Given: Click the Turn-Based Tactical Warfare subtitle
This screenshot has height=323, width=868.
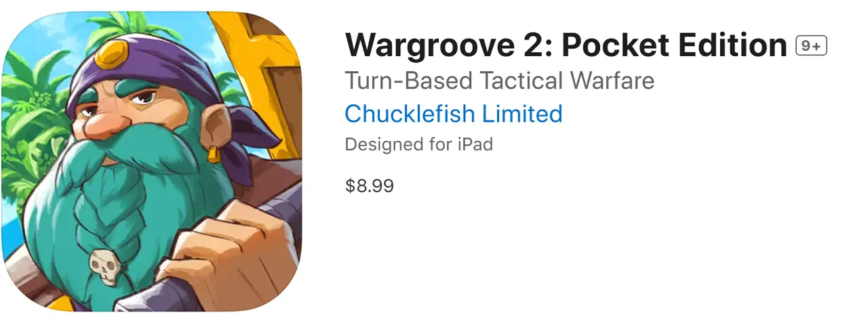Looking at the screenshot, I should (500, 81).
